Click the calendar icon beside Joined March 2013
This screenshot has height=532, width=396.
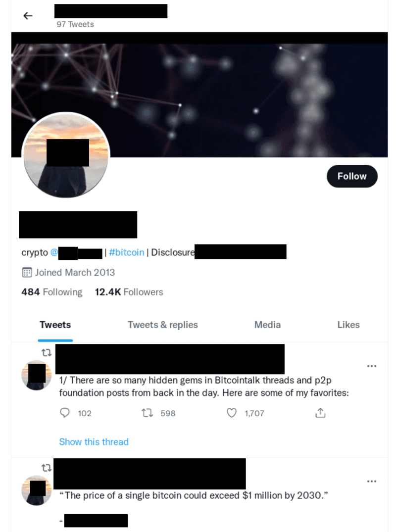27,273
